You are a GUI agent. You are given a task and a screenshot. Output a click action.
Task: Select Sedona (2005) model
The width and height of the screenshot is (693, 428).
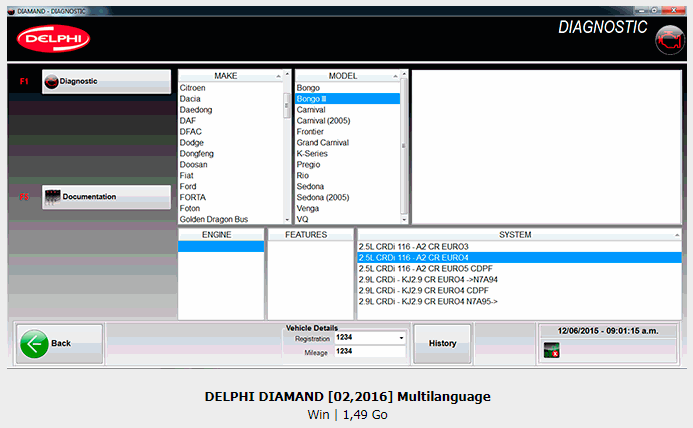coord(347,198)
